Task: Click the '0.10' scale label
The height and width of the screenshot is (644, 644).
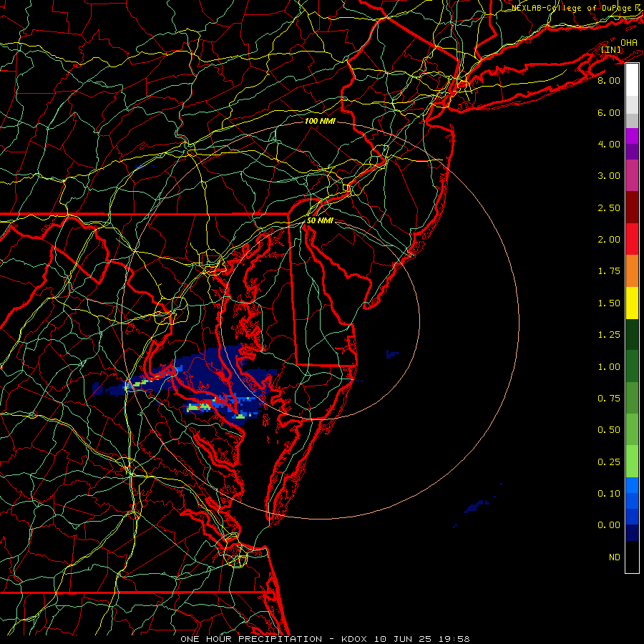Action: [x=609, y=494]
